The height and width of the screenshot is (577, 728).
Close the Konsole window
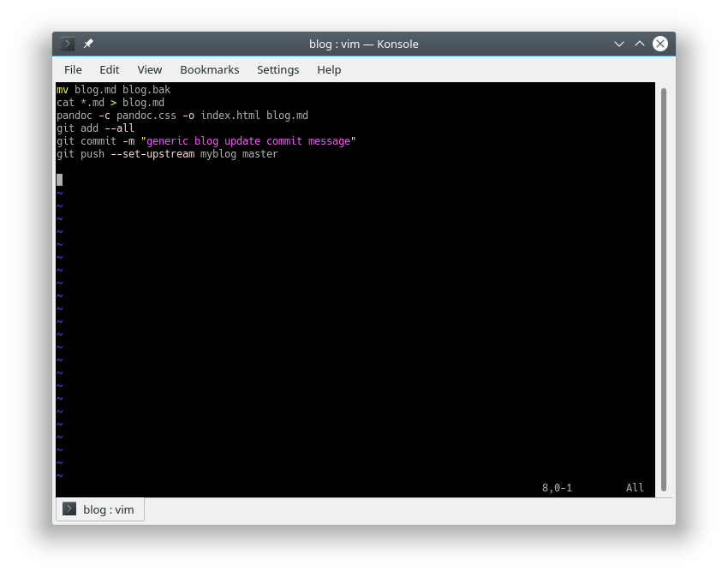pos(660,44)
